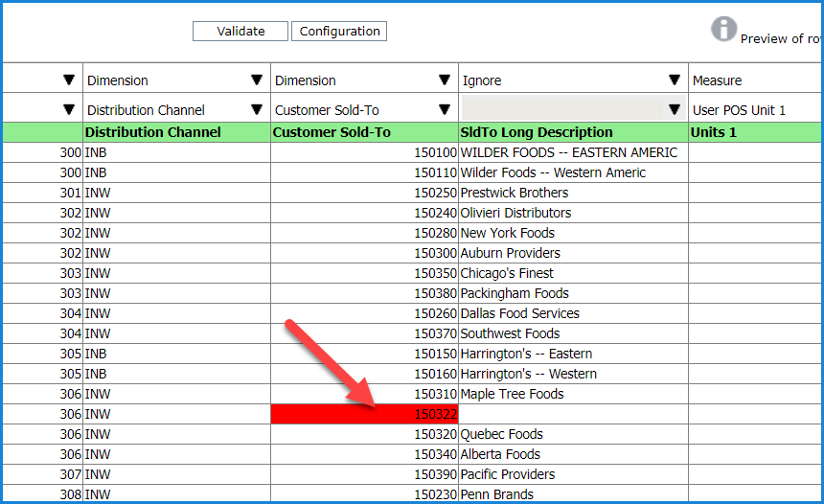
Task: Open the blank mapping dropdown under Ignore
Action: [675, 109]
